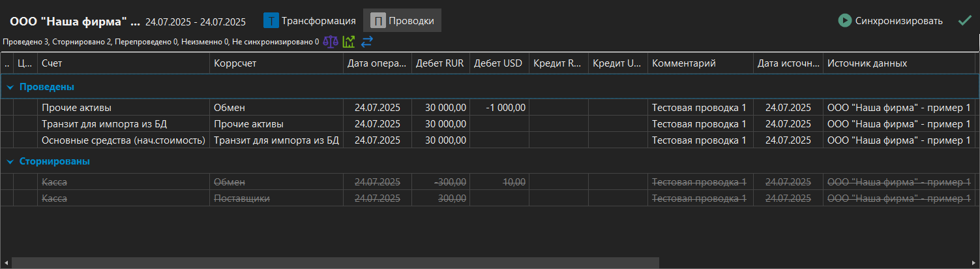Click the green checkmark icon
Viewport: 980px width, 269px height.
pyautogui.click(x=964, y=21)
